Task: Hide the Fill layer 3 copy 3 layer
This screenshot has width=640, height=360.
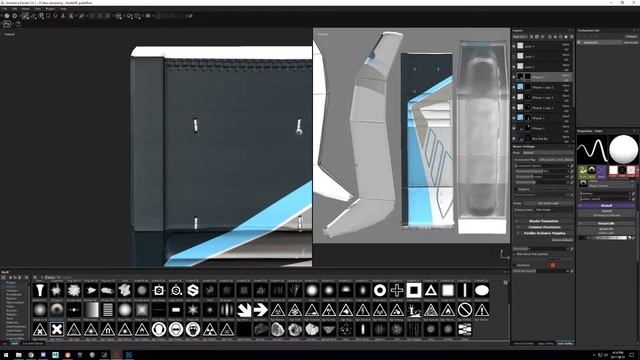Action: tap(514, 97)
